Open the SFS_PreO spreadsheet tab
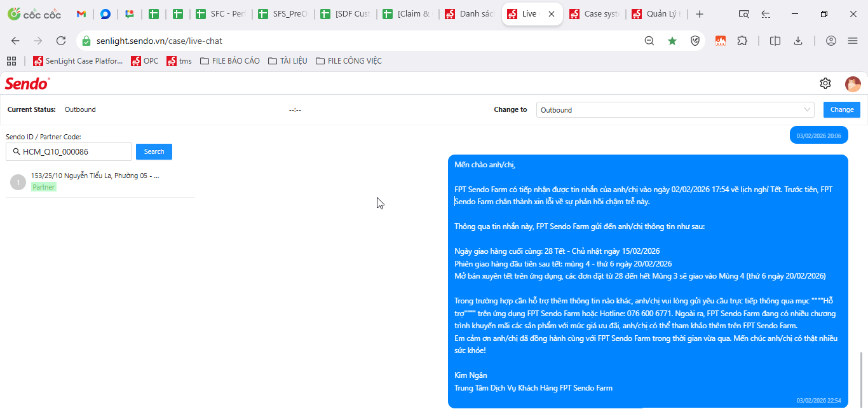This screenshot has width=868, height=409. [282, 14]
